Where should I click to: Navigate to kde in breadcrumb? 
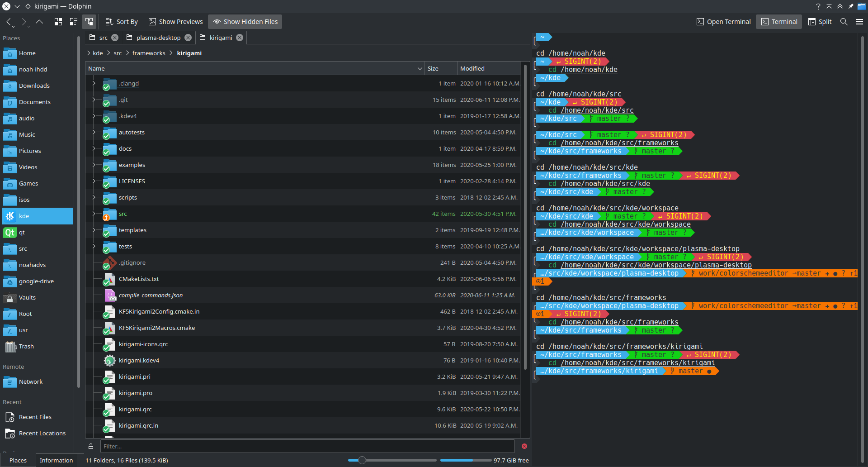[x=98, y=53]
